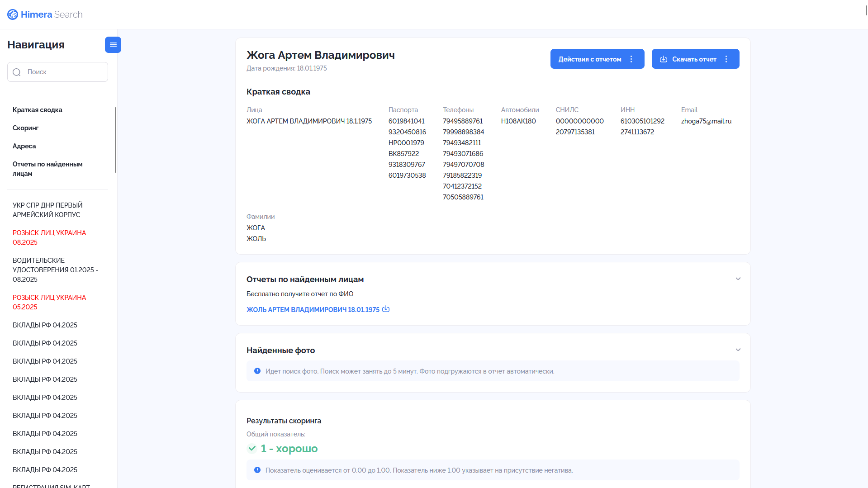Collapse the Отчеты по найденным лицам section
This screenshot has width=868, height=488.
[x=738, y=279]
